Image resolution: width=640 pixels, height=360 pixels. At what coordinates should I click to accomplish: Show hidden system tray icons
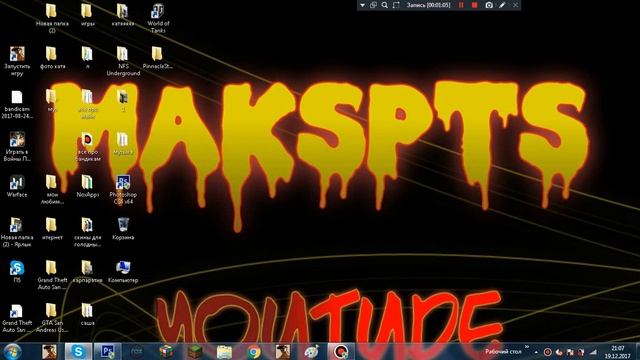[x=536, y=352]
